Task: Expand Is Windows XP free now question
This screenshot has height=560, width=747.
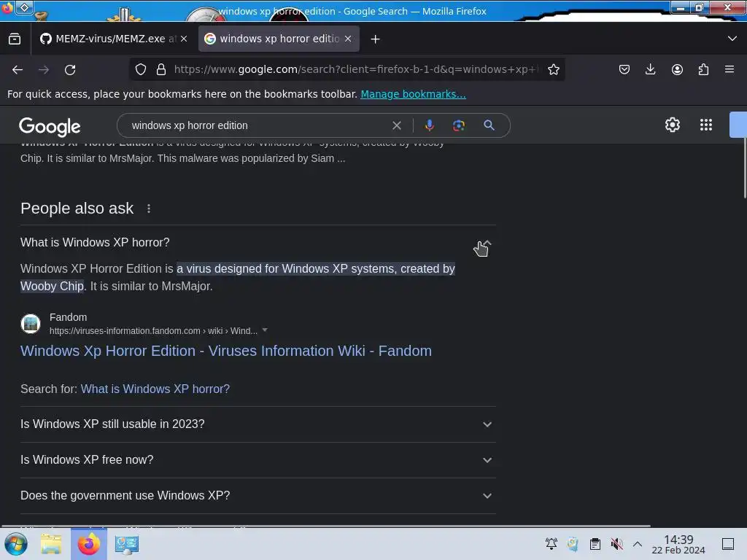Action: [x=258, y=460]
